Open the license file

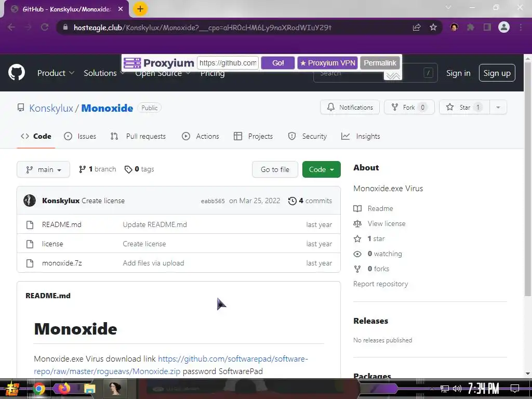[52, 244]
